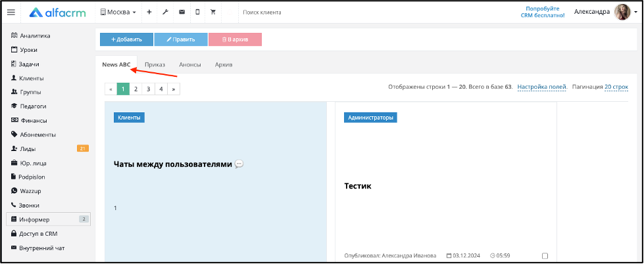Switch to the Приказ tab
Image resolution: width=644 pixels, height=264 pixels.
coord(155,64)
